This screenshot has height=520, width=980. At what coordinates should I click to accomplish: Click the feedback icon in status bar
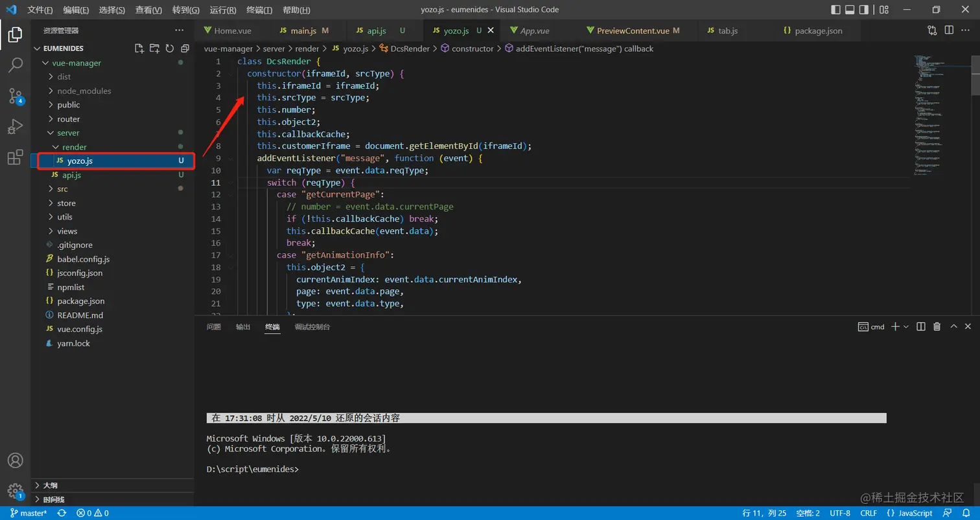(x=948, y=514)
